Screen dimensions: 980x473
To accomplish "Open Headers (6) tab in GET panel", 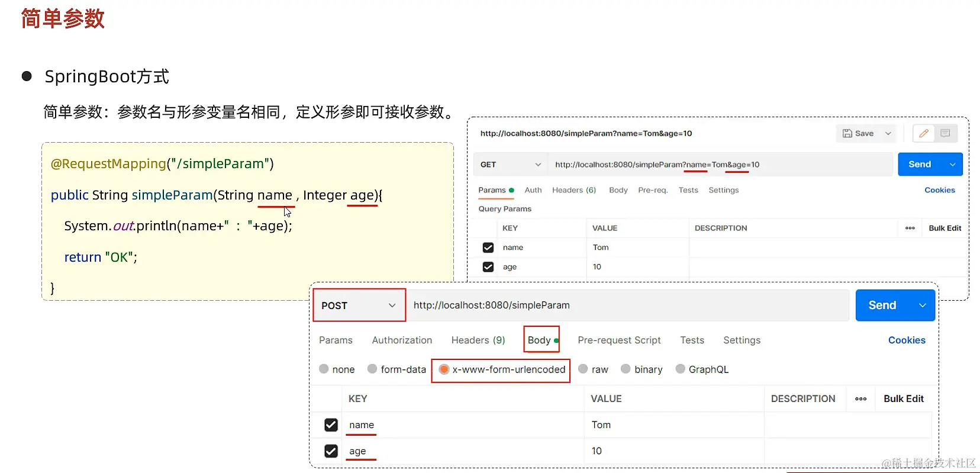I will coord(574,190).
